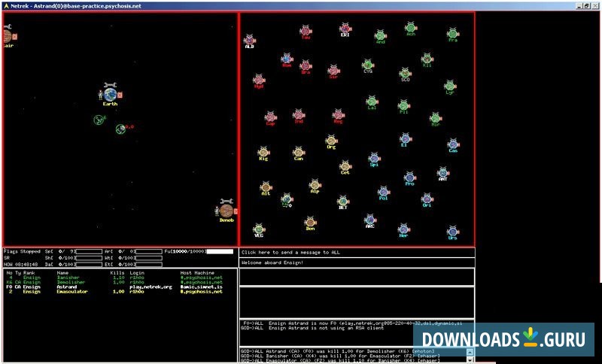Viewport: 602px width, 364px height.
Task: Click the Deneb planet in tactical view
Action: click(227, 211)
